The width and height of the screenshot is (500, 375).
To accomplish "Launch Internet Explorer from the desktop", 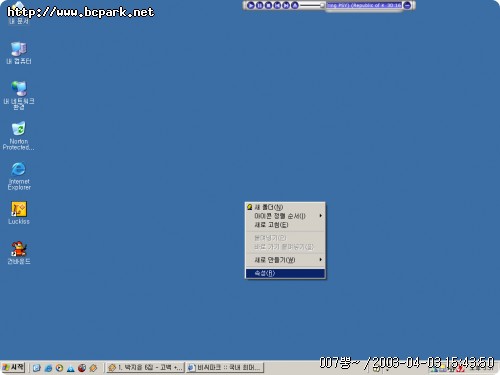I will click(19, 176).
